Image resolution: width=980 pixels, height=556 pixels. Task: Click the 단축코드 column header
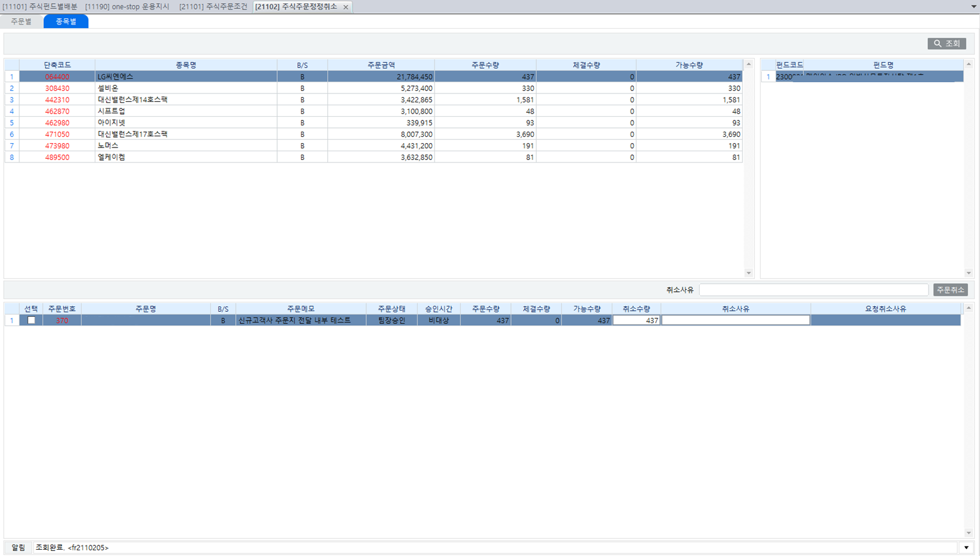click(x=57, y=65)
